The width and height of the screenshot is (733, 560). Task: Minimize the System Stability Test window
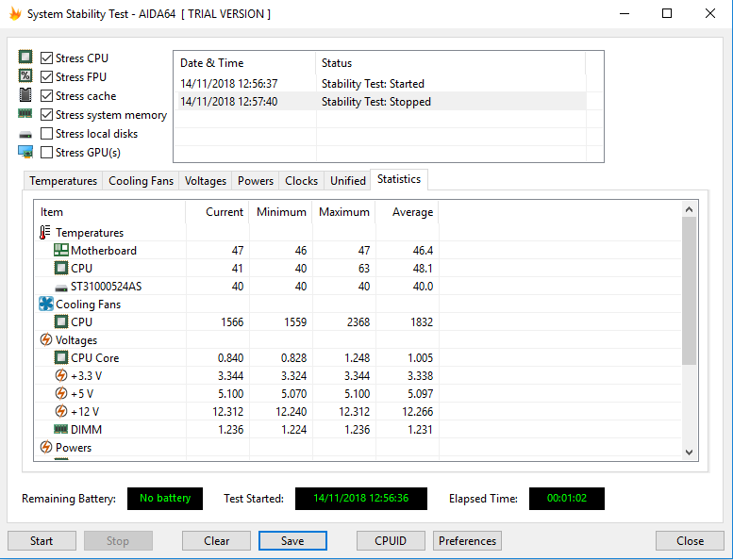click(625, 13)
